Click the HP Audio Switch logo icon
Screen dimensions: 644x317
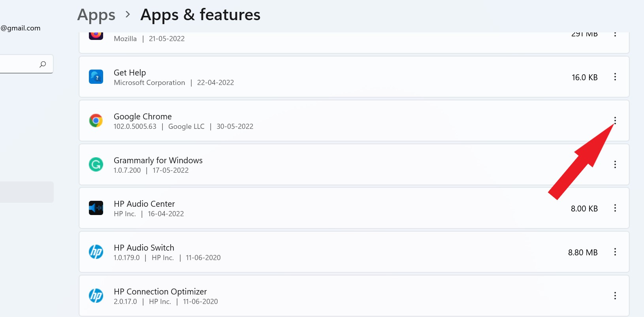[96, 252]
